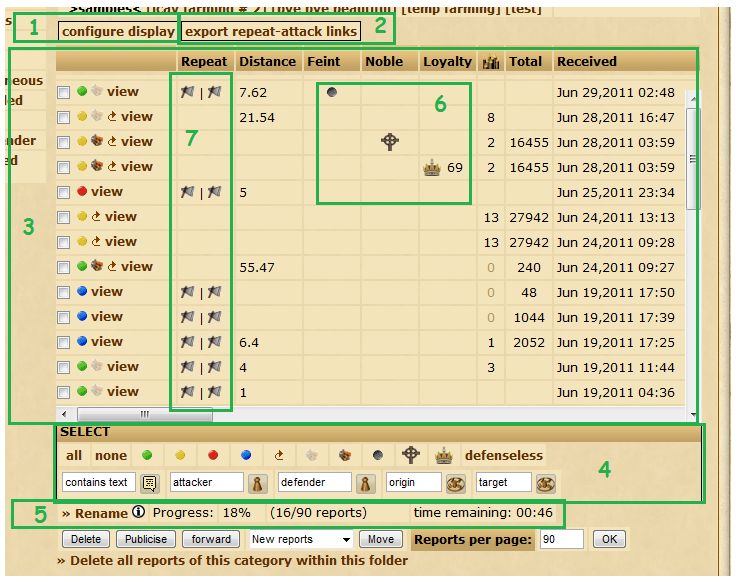The width and height of the screenshot is (739, 582).
Task: Open view link for Jun 25,2011 23:34 report
Action: 107,191
